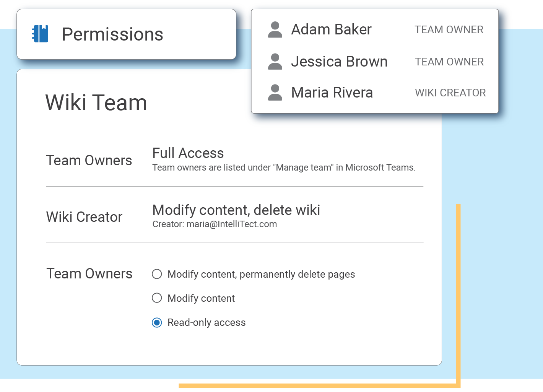Select "Modify content, permanently delete pages" radio button
The width and height of the screenshot is (543, 392).
tap(157, 274)
